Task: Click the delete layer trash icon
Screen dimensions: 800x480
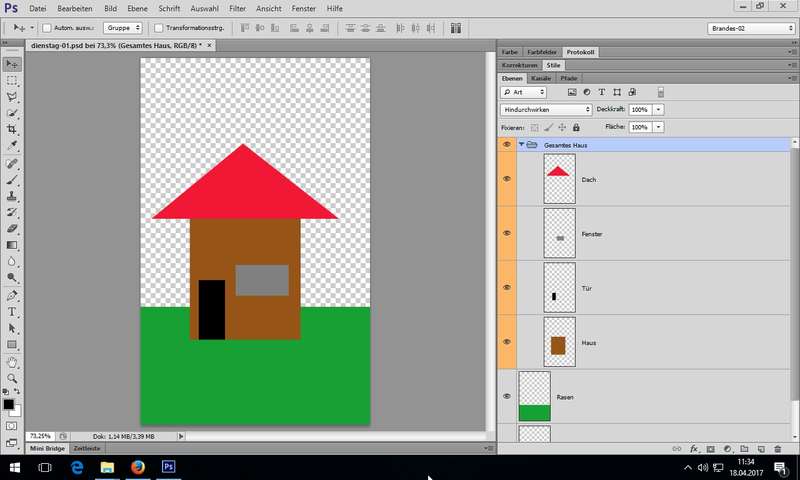Action: point(777,449)
